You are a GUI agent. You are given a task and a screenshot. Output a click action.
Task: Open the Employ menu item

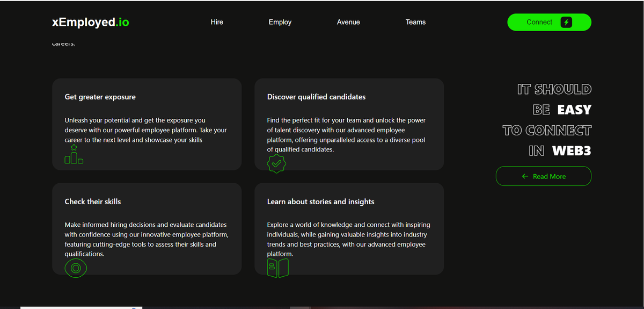(x=280, y=22)
